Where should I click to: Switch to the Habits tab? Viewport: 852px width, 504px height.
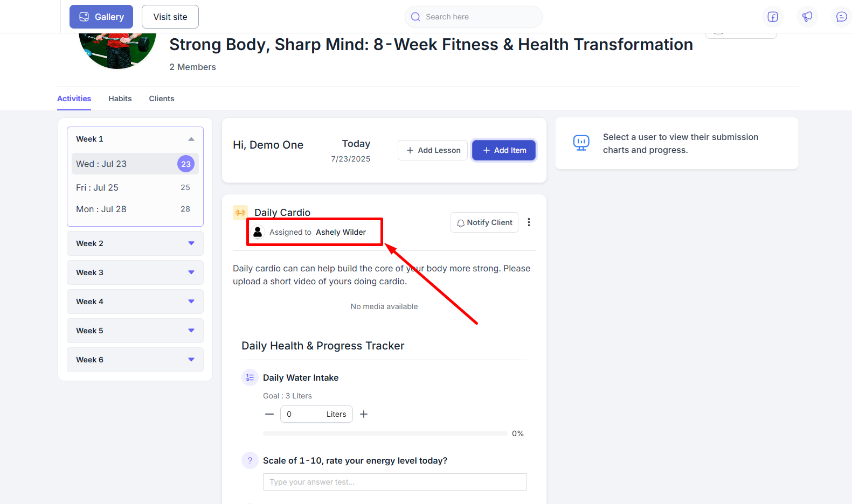point(120,99)
